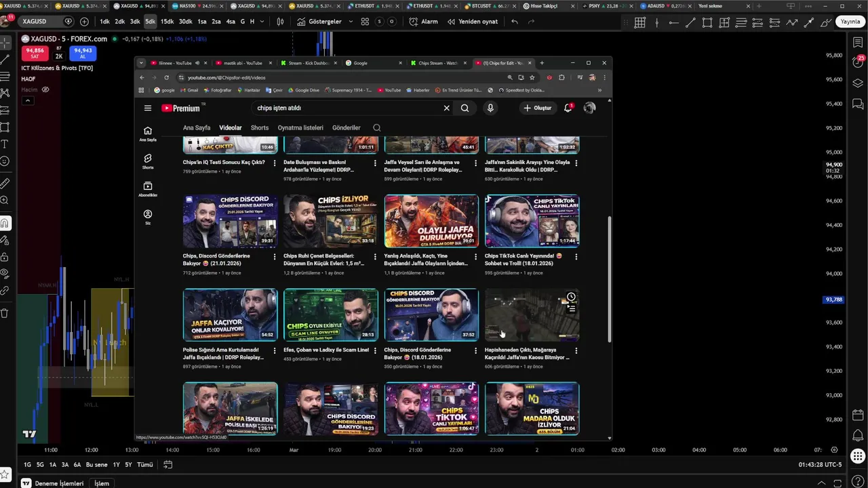
Task: Run the YouTube search magnifier button
Action: click(465, 108)
